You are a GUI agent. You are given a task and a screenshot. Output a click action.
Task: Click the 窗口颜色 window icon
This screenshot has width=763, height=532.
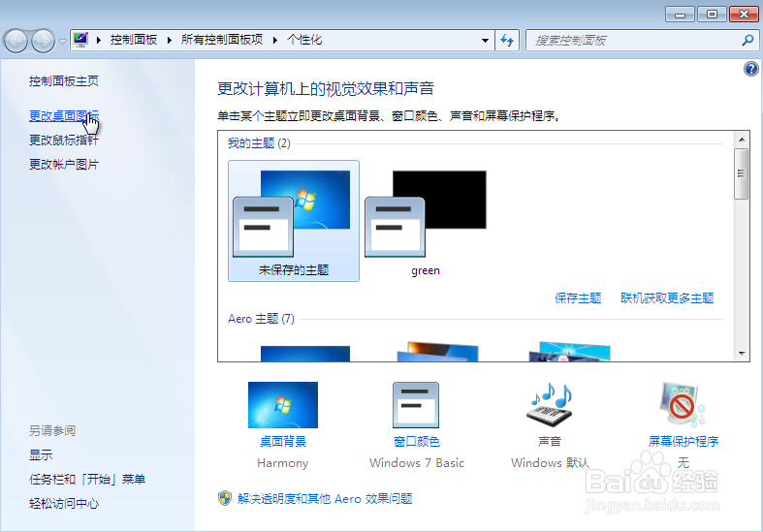coord(416,405)
